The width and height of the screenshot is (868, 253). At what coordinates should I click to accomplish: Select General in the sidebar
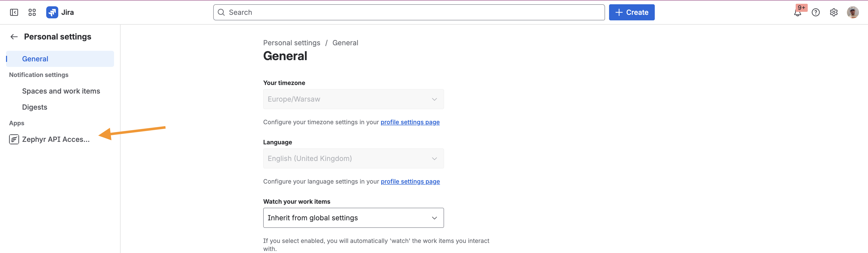35,59
